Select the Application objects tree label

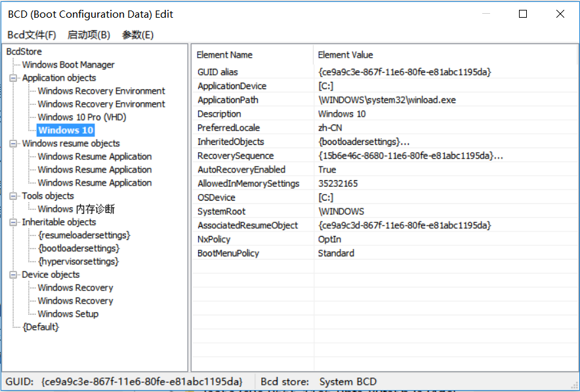point(59,78)
